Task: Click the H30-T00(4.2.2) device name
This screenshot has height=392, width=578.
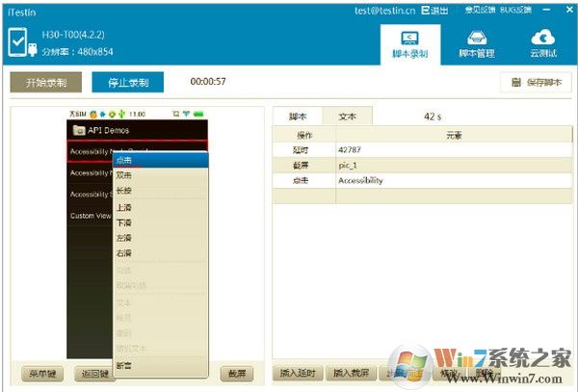Action: click(x=73, y=35)
